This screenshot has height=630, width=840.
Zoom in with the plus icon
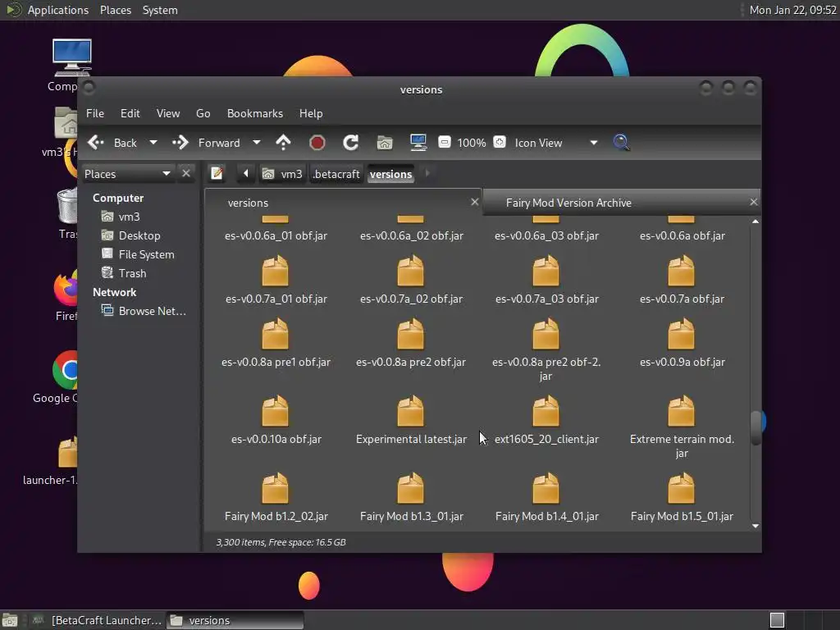point(500,142)
